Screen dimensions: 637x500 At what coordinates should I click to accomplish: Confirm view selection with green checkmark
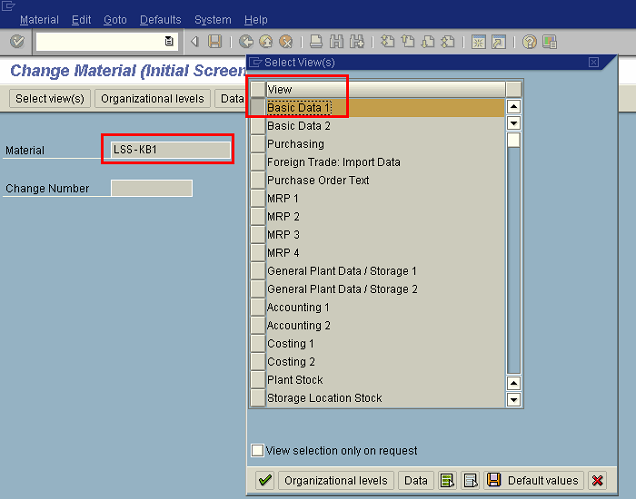coord(264,481)
